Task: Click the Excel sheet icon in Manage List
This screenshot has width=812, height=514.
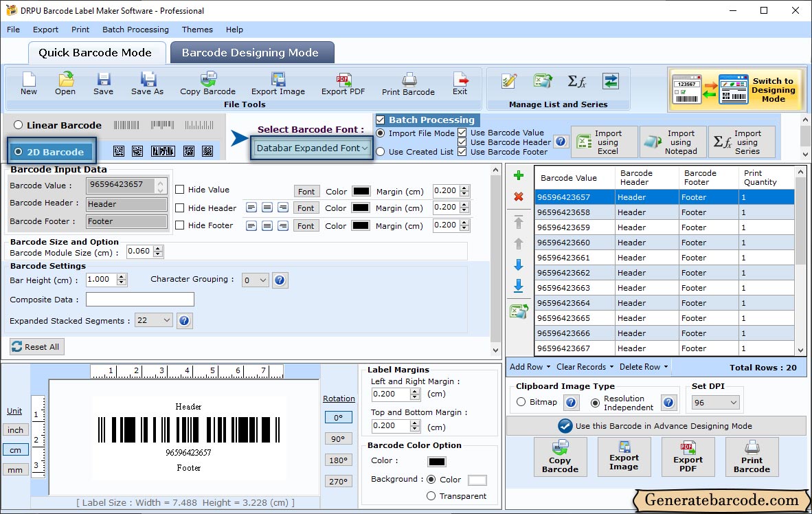Action: [x=543, y=81]
